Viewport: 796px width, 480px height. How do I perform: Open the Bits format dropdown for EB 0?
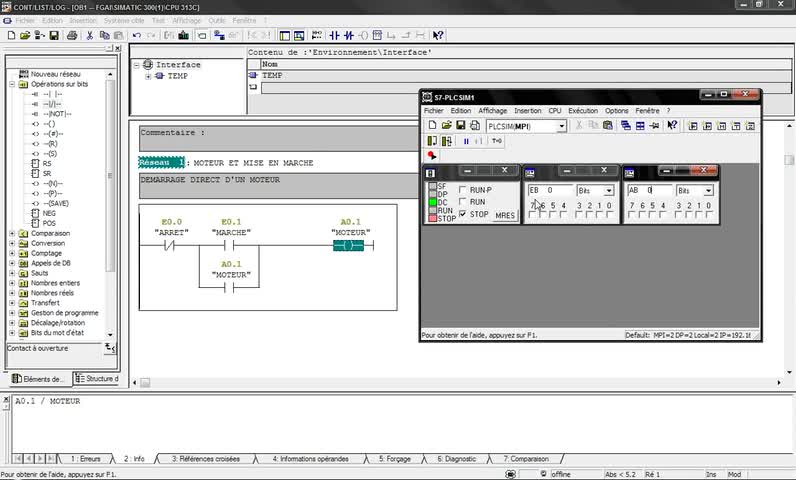(x=609, y=190)
